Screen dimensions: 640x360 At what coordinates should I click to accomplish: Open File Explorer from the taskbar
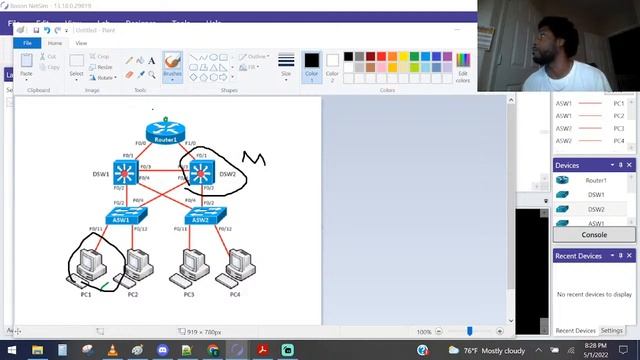click(x=38, y=350)
